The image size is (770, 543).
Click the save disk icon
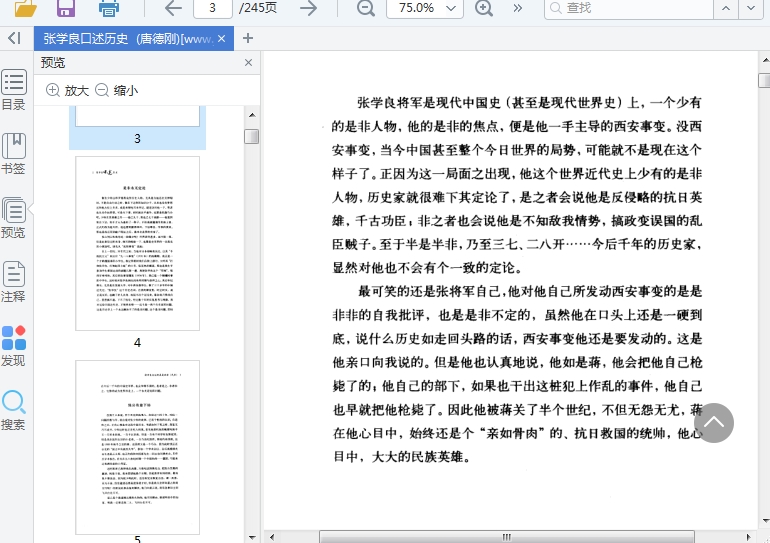(x=66, y=9)
